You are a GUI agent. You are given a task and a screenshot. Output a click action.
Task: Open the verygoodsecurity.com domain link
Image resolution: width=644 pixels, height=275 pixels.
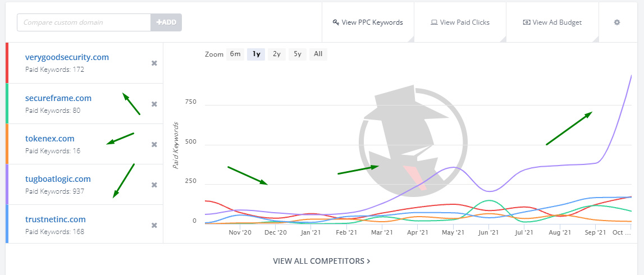click(x=67, y=57)
